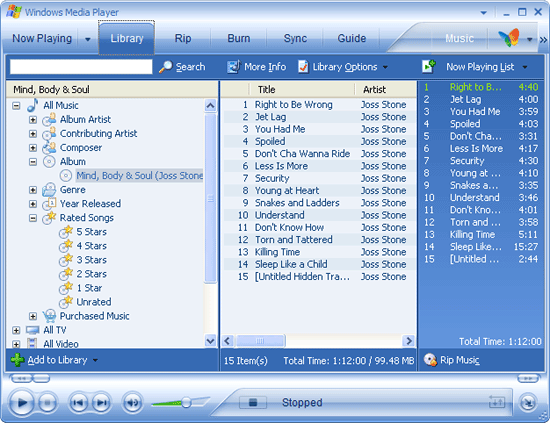This screenshot has height=423, width=550.
Task: Open the Guide tab
Action: coord(351,38)
